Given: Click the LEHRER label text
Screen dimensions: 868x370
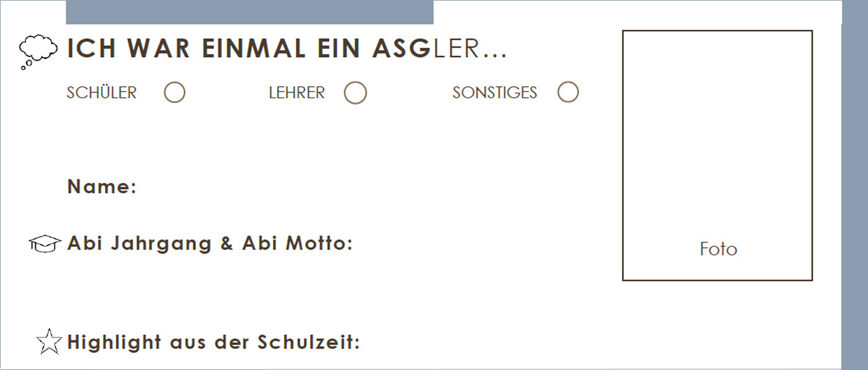Looking at the screenshot, I should [x=297, y=92].
